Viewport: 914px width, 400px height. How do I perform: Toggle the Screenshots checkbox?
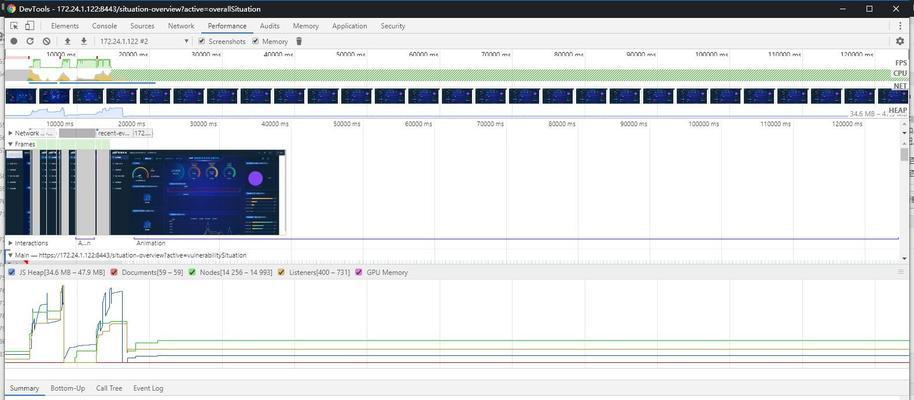[202, 41]
